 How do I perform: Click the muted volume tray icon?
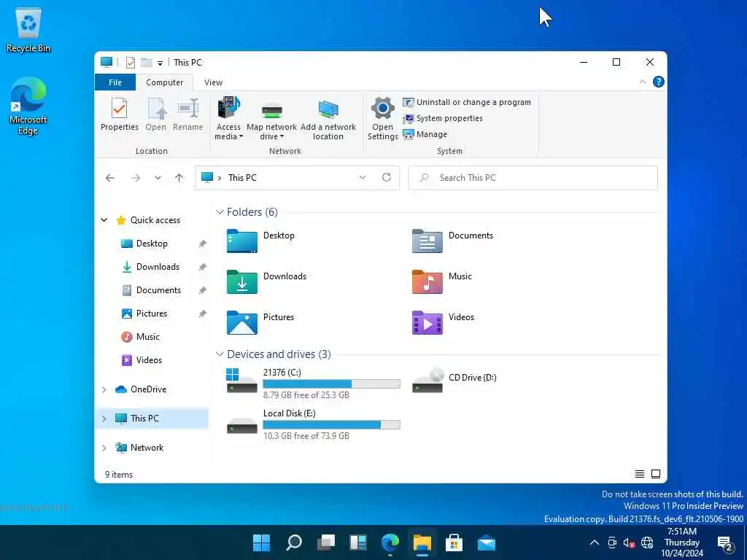coord(630,542)
